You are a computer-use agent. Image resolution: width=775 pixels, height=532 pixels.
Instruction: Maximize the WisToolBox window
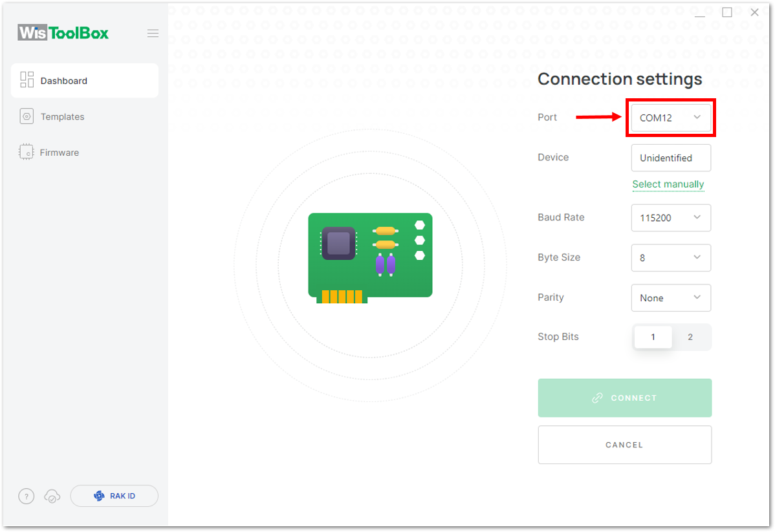727,12
